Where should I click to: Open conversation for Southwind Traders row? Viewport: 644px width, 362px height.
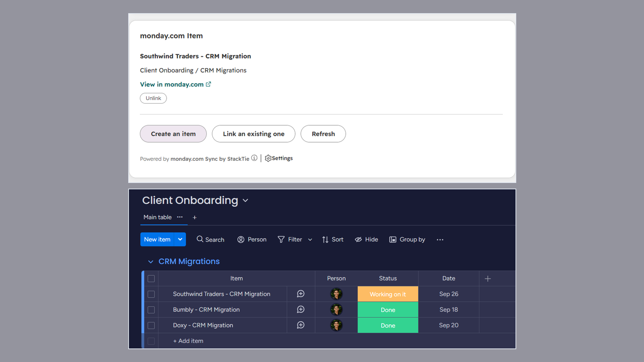301,294
